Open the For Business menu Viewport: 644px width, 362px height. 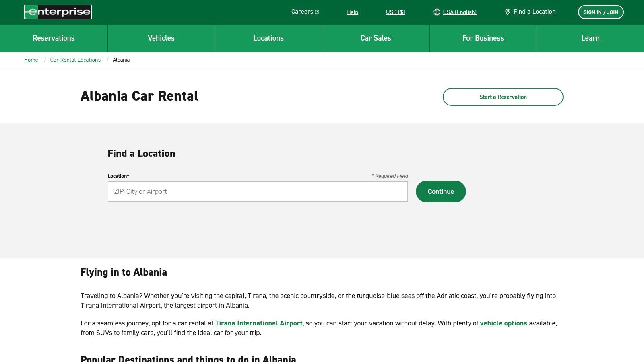(x=483, y=38)
